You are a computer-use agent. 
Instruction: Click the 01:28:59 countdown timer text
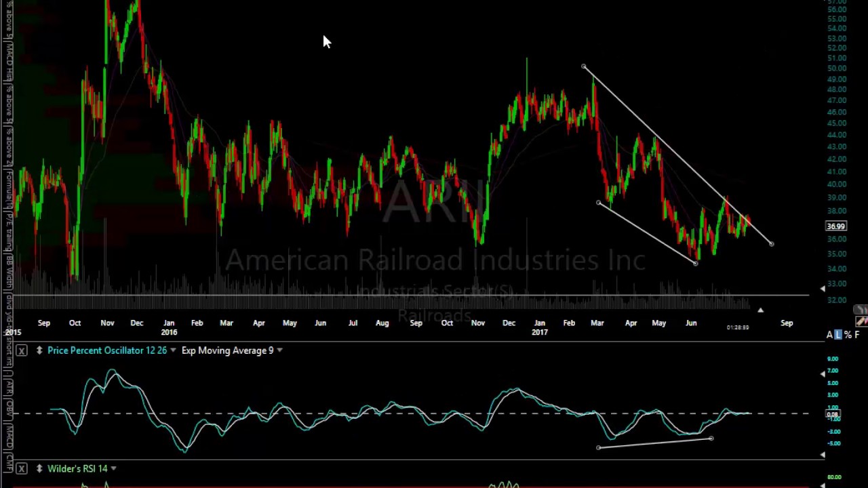tap(738, 327)
